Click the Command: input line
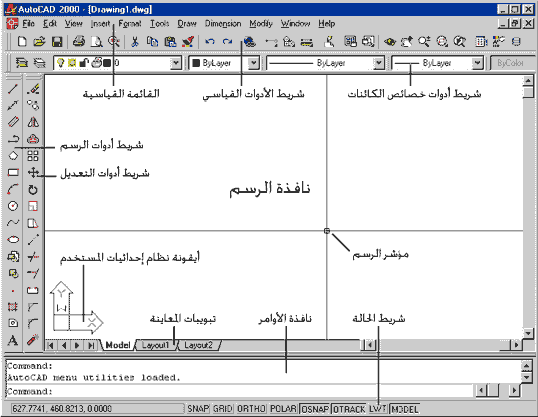 point(240,391)
